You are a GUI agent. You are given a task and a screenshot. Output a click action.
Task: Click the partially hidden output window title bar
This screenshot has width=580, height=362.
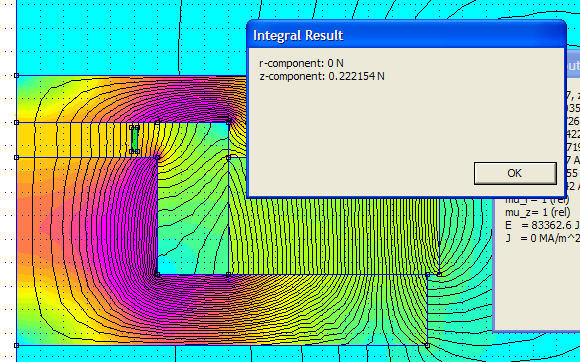(573, 65)
